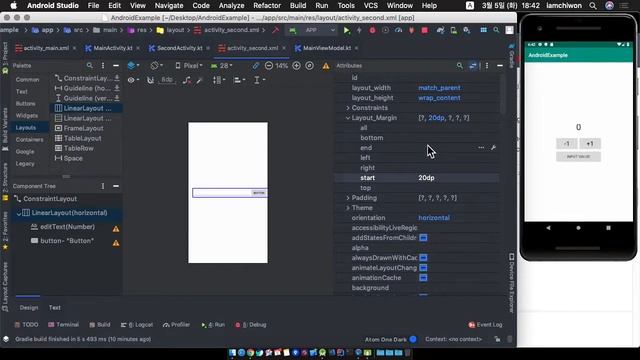Click orientation horizontal value
Viewport: 640px width, 360px height.
pyautogui.click(x=434, y=218)
